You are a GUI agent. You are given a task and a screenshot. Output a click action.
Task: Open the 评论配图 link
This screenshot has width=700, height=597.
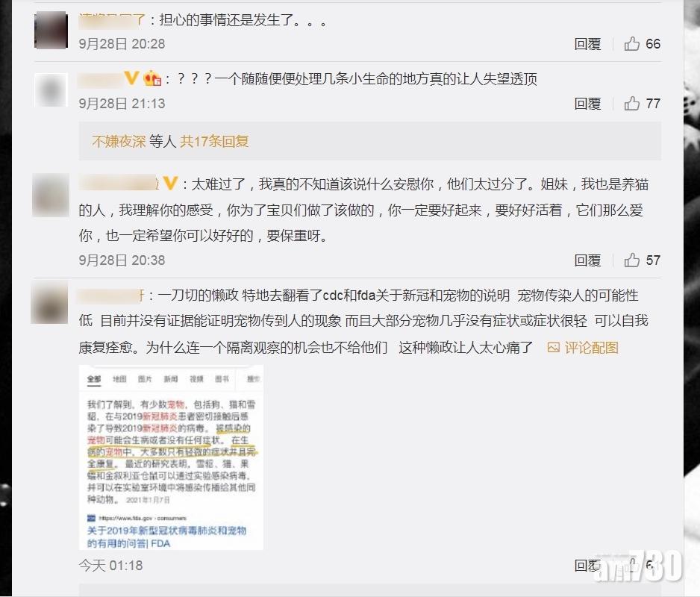[592, 348]
